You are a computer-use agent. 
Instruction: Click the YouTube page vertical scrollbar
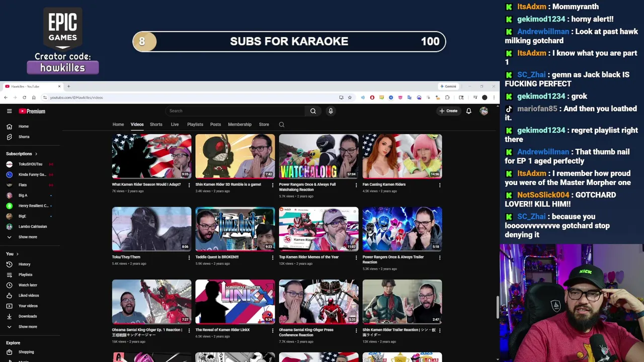click(497, 307)
